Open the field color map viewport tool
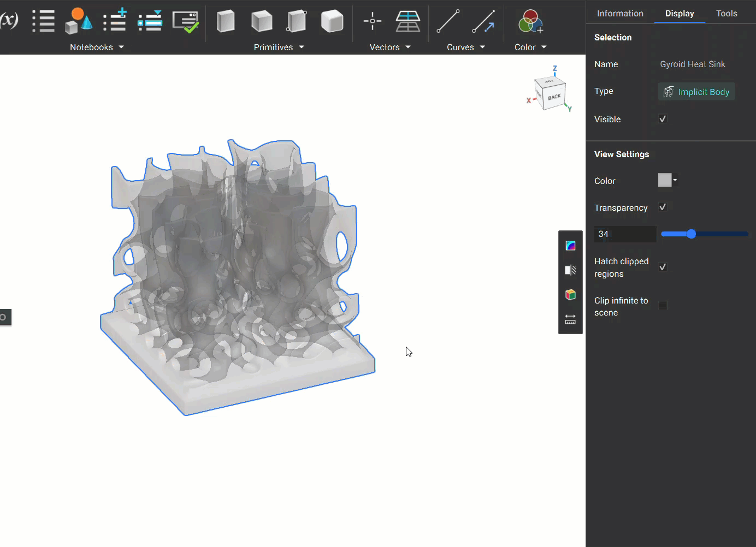This screenshot has height=547, width=756. click(570, 246)
